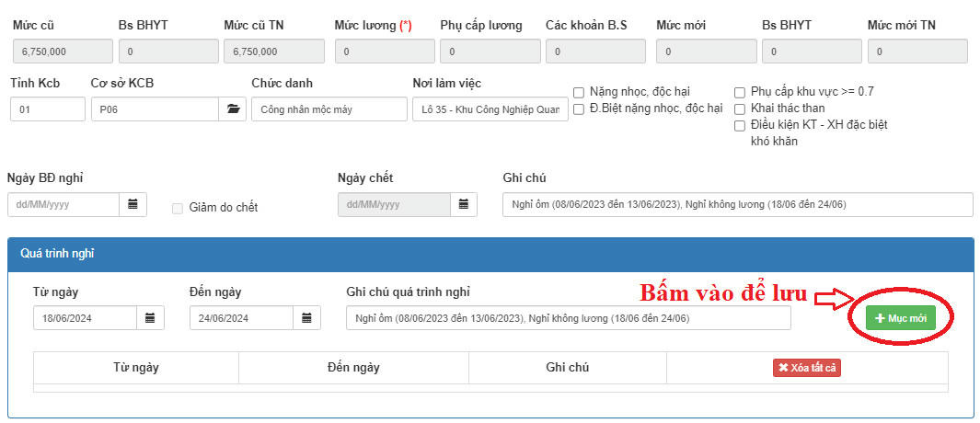Open calendar icon for Ngày chết
980x423 pixels.
click(464, 204)
